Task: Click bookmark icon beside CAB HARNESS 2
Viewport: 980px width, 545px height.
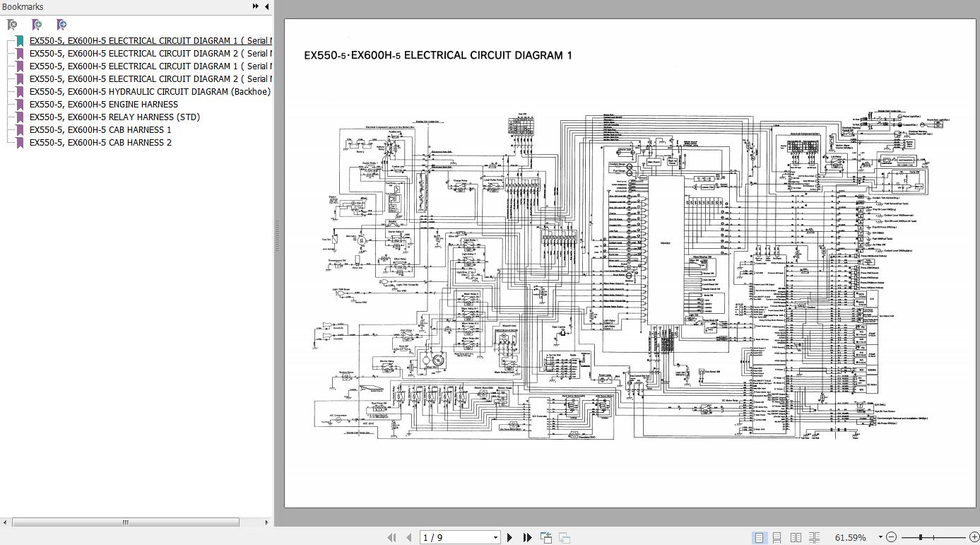Action: [x=20, y=143]
